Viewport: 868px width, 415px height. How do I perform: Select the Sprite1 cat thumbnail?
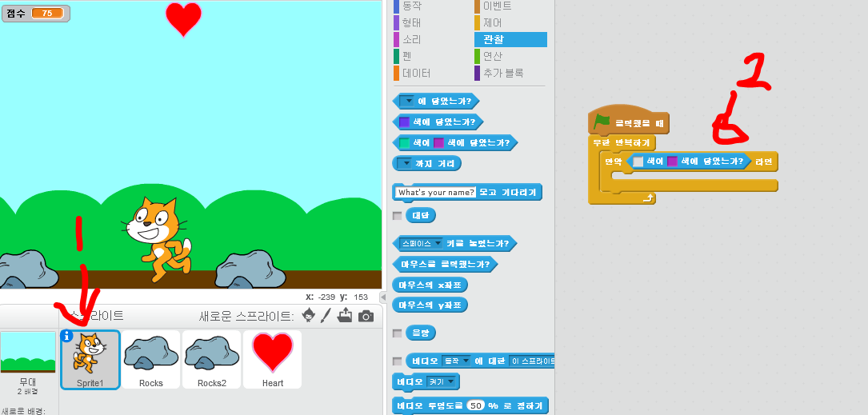point(90,360)
